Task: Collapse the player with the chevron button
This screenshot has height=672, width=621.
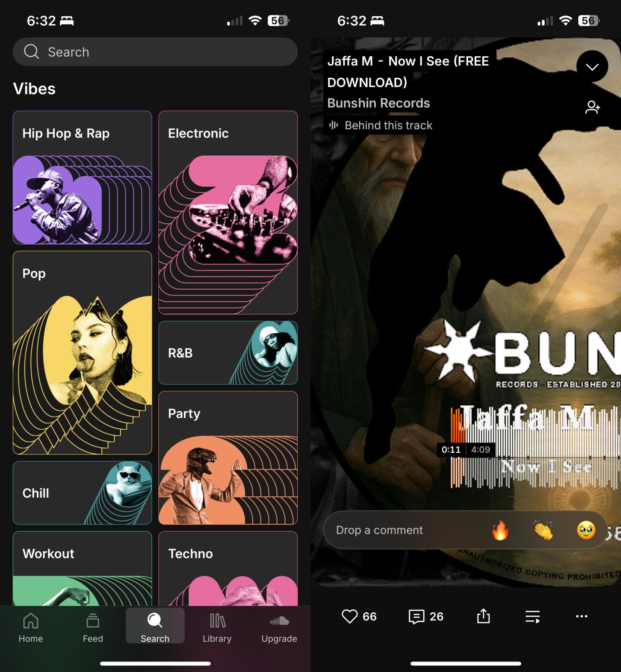Action: click(592, 66)
